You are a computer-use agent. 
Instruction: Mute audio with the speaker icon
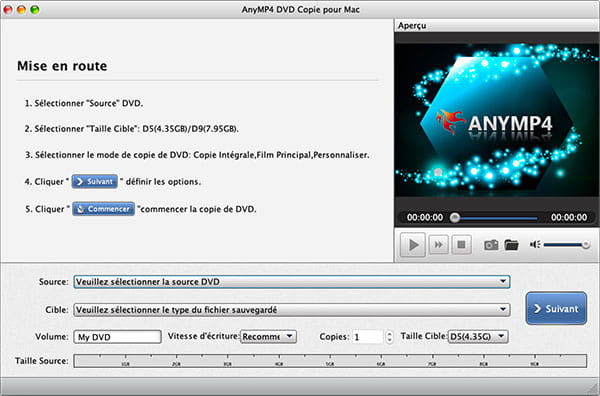click(x=535, y=244)
